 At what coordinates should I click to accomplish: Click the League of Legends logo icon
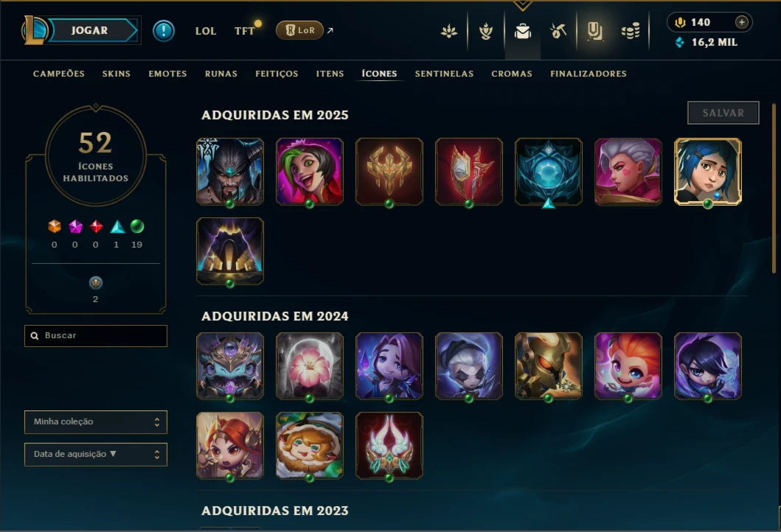34,30
